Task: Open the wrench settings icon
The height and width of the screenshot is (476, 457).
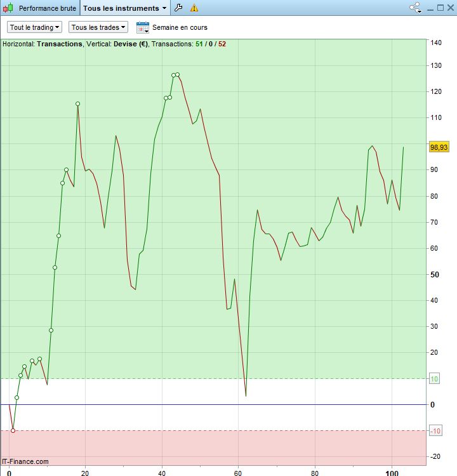Action: pyautogui.click(x=178, y=8)
